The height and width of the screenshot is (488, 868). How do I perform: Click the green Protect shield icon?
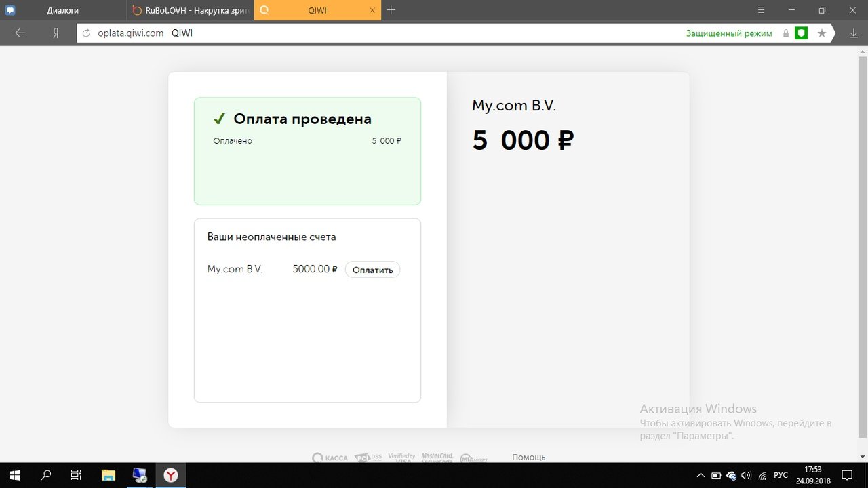pyautogui.click(x=801, y=33)
